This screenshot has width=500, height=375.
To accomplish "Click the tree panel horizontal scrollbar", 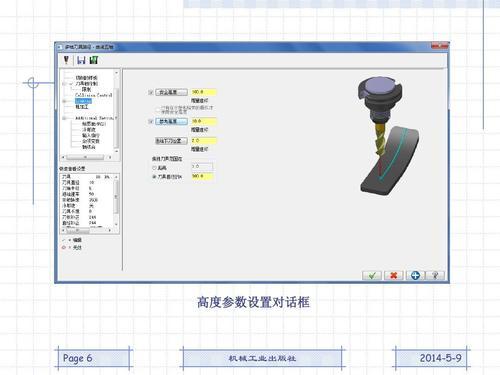I will (86, 157).
